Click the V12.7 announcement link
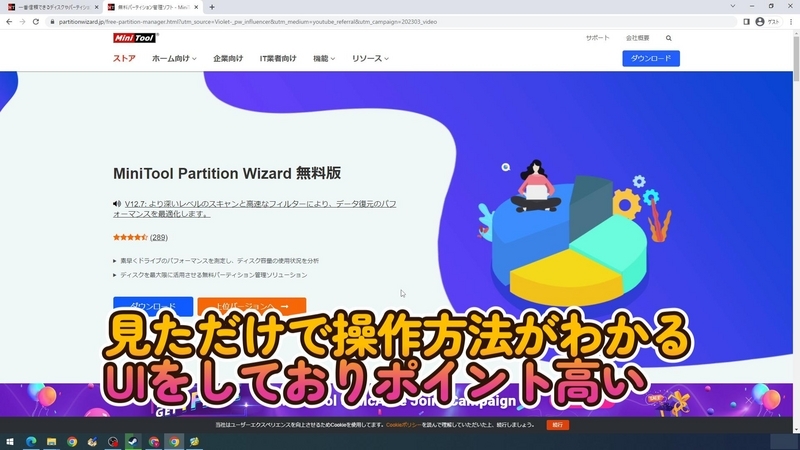 255,209
